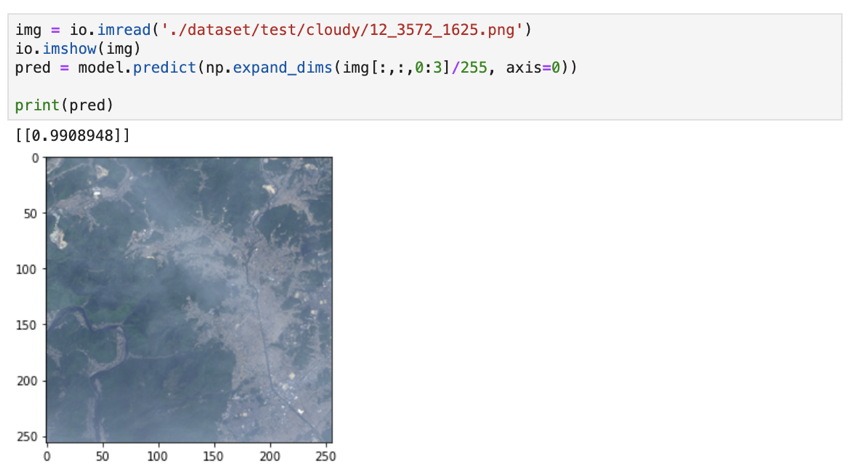Viewport: 850px width, 476px height.
Task: Click the x-axis tick label 250
Action: 325,456
